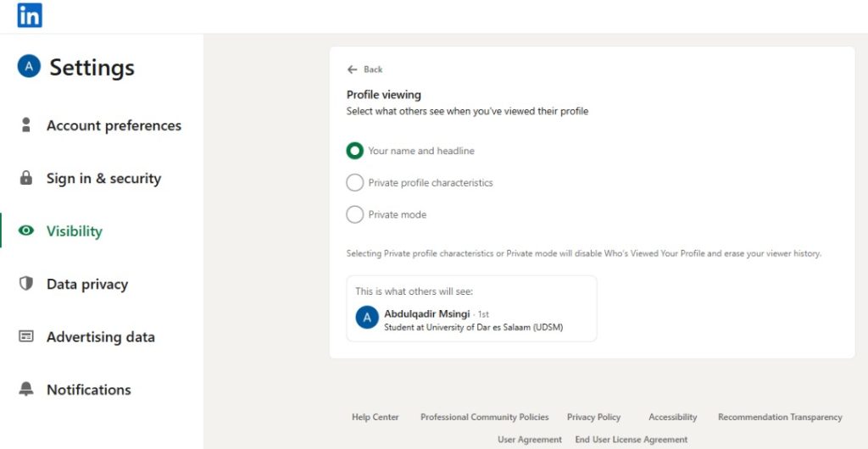The height and width of the screenshot is (449, 868).
Task: Click the Sign in & security lock icon
Action: click(x=26, y=179)
